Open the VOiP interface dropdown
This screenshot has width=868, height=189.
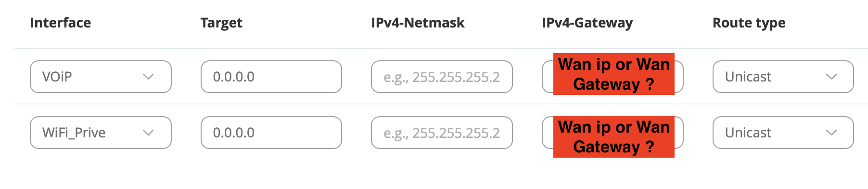101,77
